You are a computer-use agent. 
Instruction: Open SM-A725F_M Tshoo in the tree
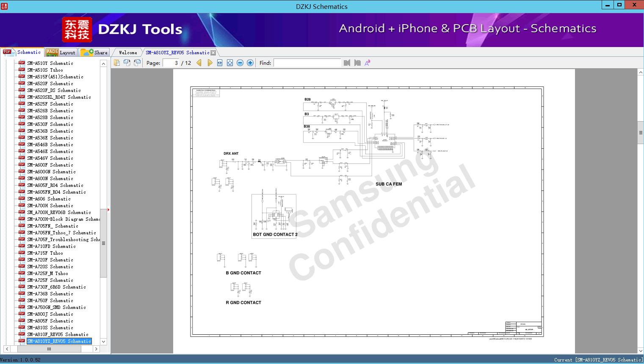pos(47,273)
